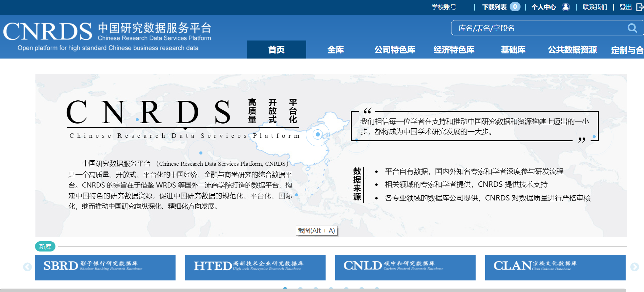
Task: Click the CNRDS logo in header
Action: [48, 32]
